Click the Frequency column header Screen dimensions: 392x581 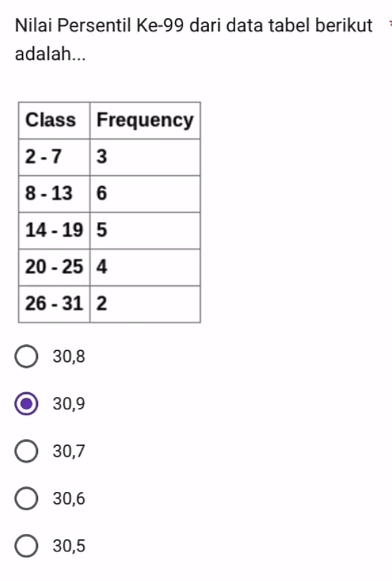(x=145, y=120)
